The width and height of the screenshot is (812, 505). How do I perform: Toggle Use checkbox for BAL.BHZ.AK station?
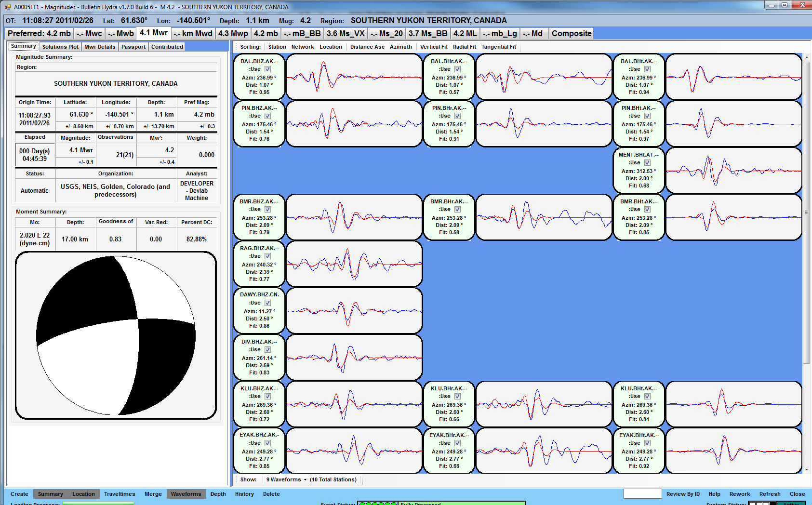click(x=267, y=69)
